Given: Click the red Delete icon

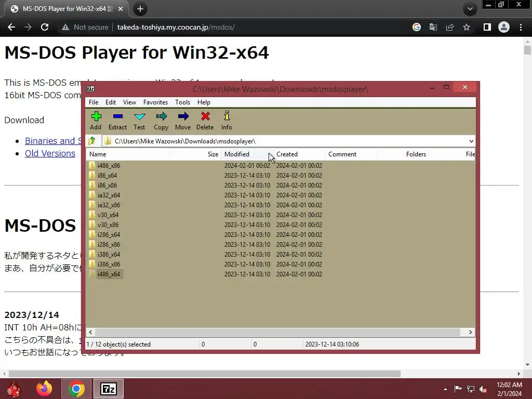Looking at the screenshot, I should pyautogui.click(x=205, y=116).
